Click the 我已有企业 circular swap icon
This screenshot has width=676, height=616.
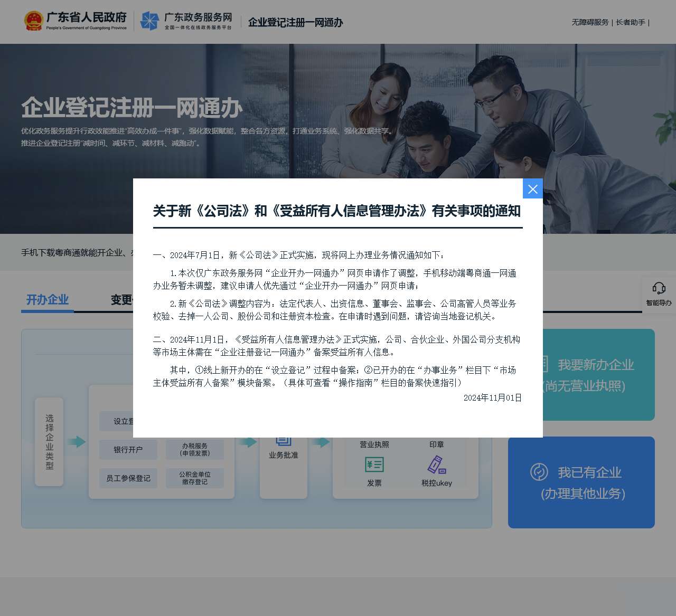tap(539, 472)
